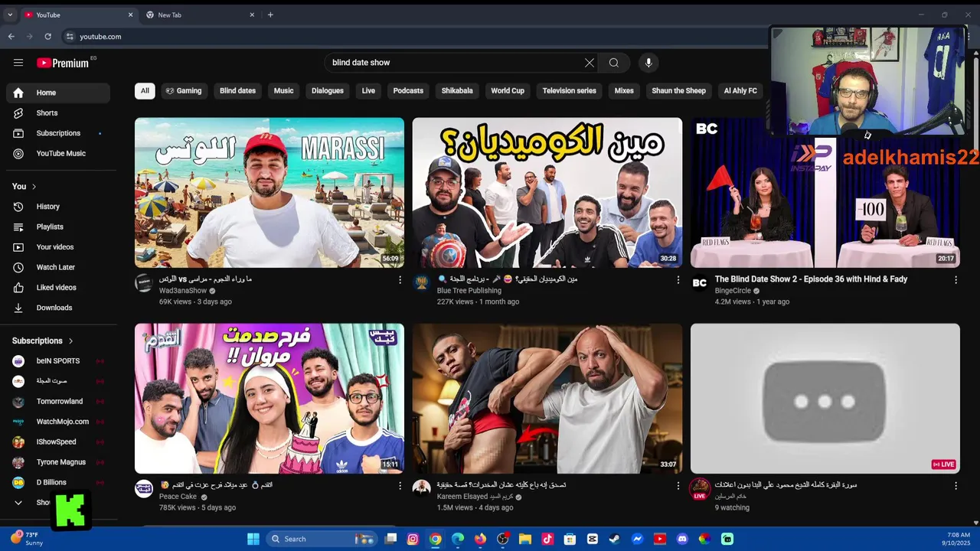The height and width of the screenshot is (551, 980).
Task: Open the MARASSI beach video thumbnail
Action: click(x=269, y=192)
